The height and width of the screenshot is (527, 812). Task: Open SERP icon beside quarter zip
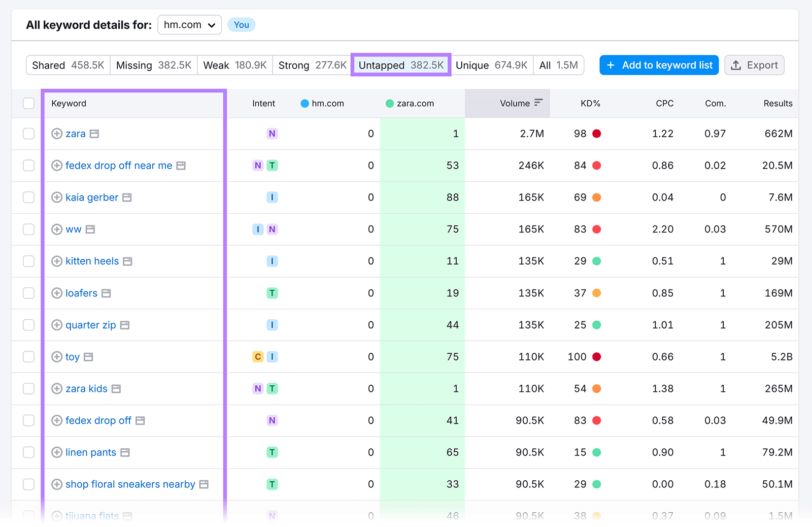click(x=125, y=325)
